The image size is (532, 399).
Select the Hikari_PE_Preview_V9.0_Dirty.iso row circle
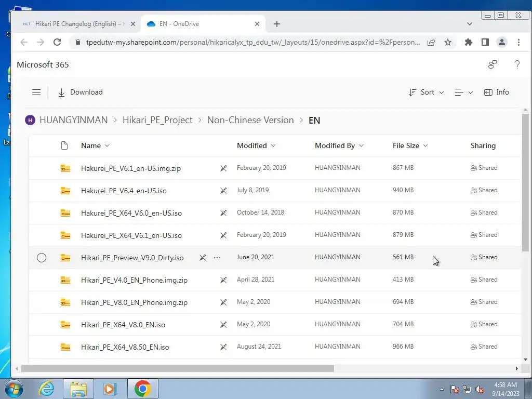click(42, 258)
